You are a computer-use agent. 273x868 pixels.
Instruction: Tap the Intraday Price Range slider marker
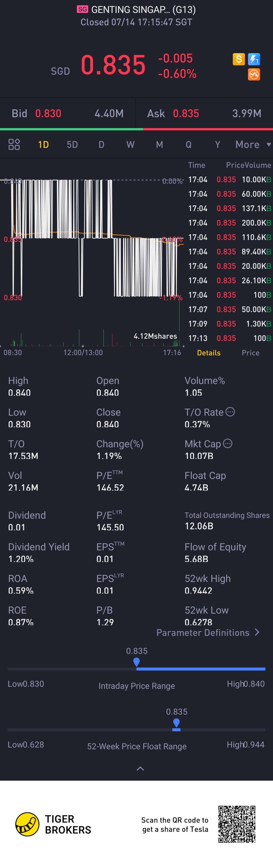click(x=136, y=662)
